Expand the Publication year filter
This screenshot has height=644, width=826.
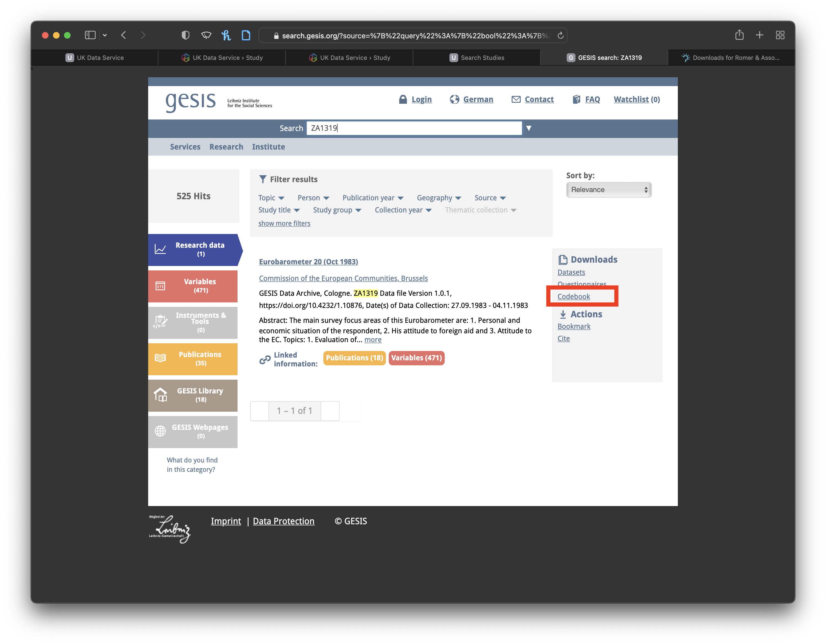click(373, 198)
